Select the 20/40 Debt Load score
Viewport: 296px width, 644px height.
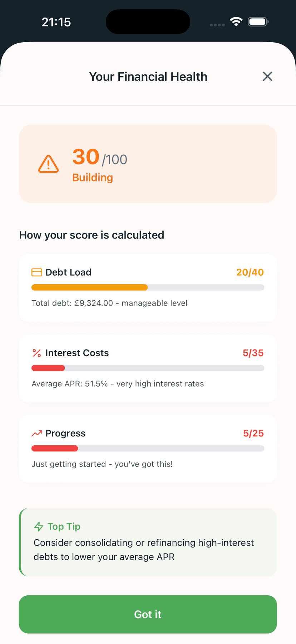point(250,272)
